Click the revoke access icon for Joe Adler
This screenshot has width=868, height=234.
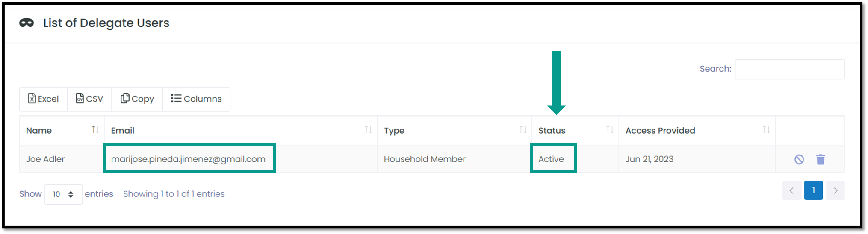pyautogui.click(x=799, y=159)
